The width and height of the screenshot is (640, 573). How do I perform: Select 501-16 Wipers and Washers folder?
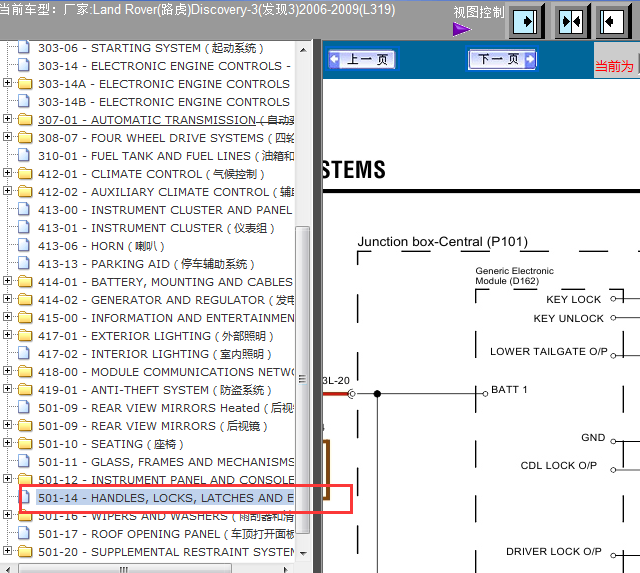click(x=166, y=516)
